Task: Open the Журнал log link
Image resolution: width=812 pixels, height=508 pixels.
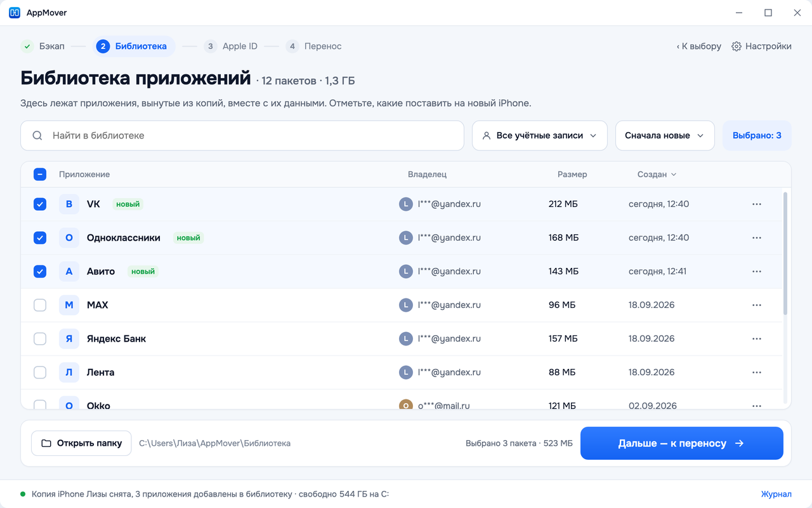Action: click(776, 494)
